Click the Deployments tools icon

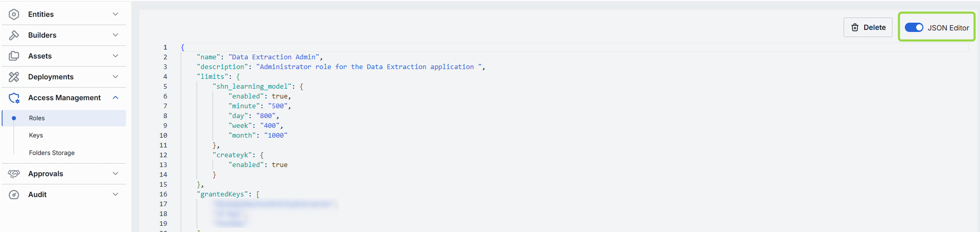click(14, 77)
